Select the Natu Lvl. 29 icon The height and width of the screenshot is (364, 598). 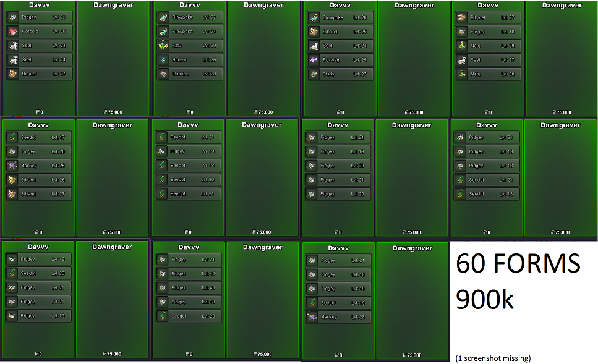point(461,46)
